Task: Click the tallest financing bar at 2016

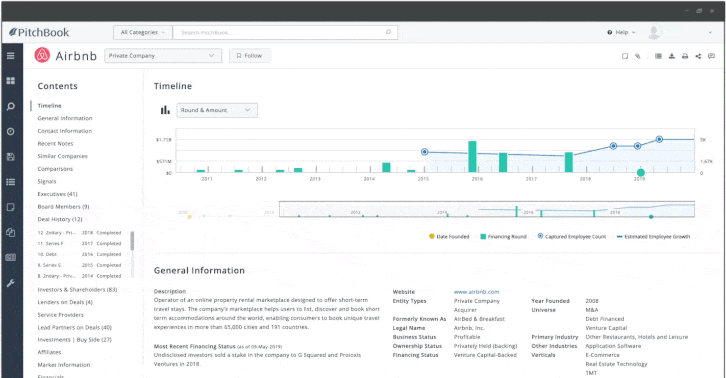Action: tap(472, 157)
